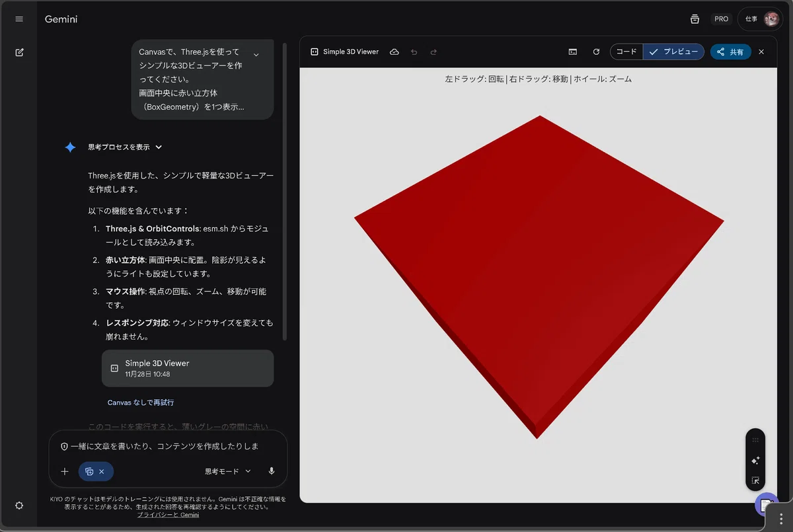Open the 思考モード model dropdown

pos(228,471)
